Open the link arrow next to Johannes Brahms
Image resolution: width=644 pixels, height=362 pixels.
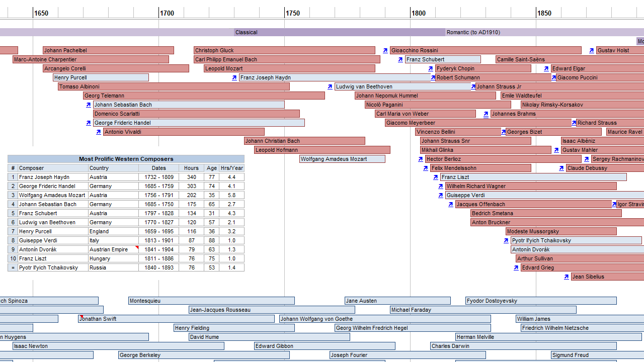(x=486, y=114)
